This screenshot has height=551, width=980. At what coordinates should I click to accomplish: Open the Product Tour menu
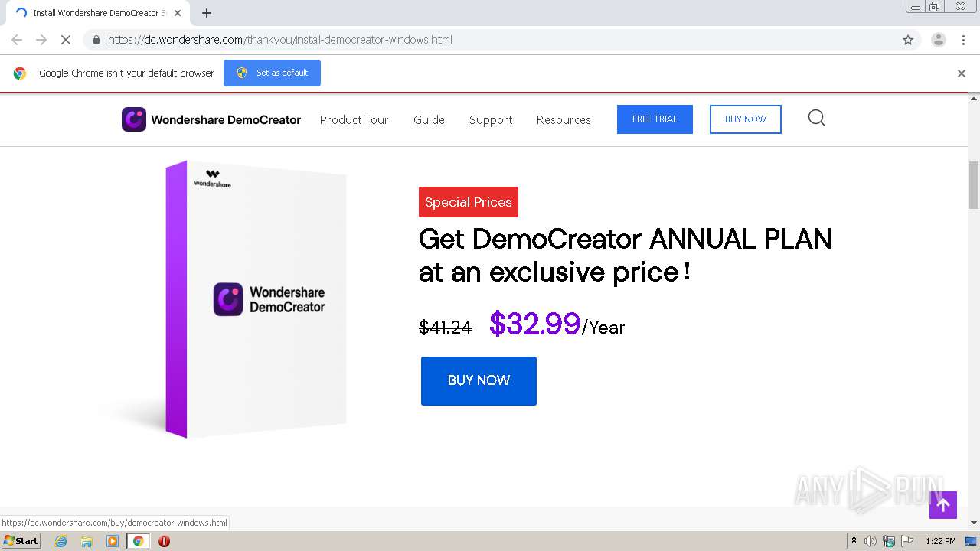354,120
